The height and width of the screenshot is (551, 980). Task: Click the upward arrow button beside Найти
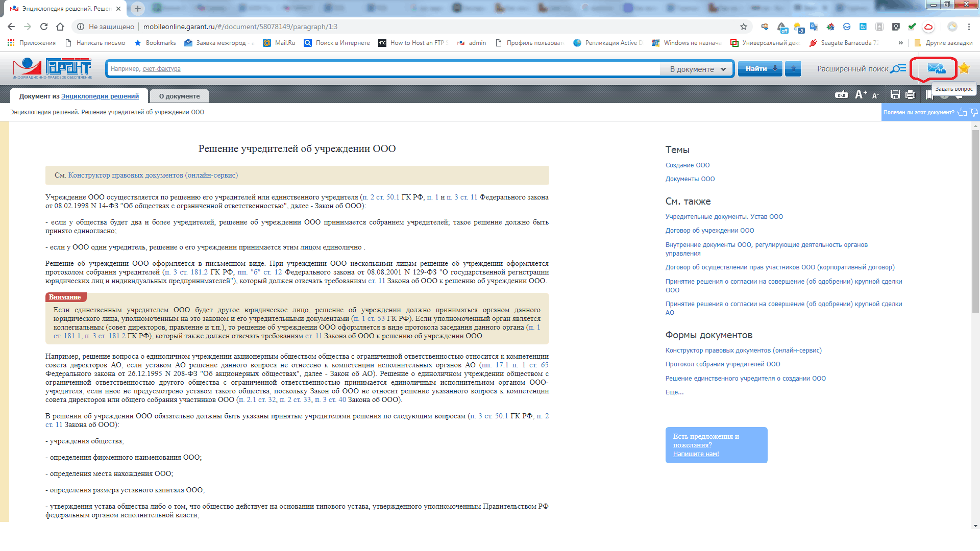point(793,68)
